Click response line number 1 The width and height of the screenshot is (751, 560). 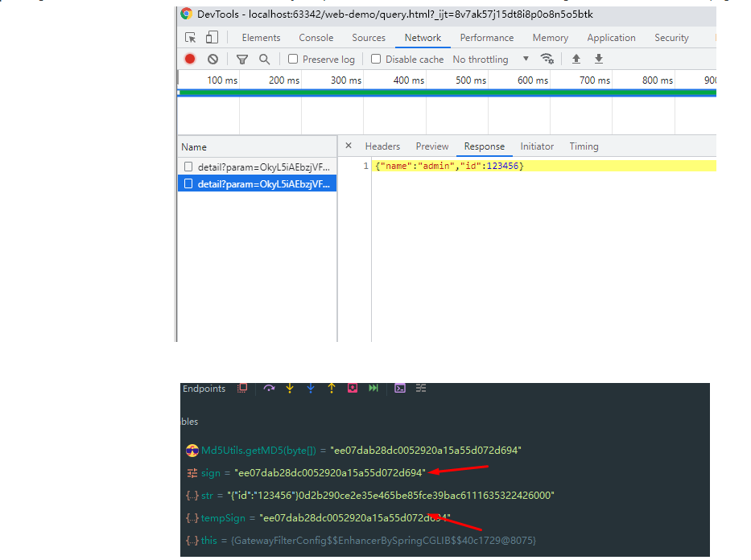[366, 166]
